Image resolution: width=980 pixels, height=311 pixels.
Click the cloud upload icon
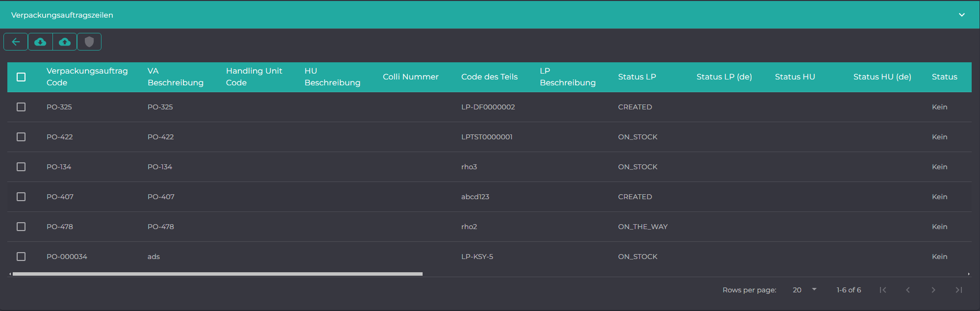point(65,42)
